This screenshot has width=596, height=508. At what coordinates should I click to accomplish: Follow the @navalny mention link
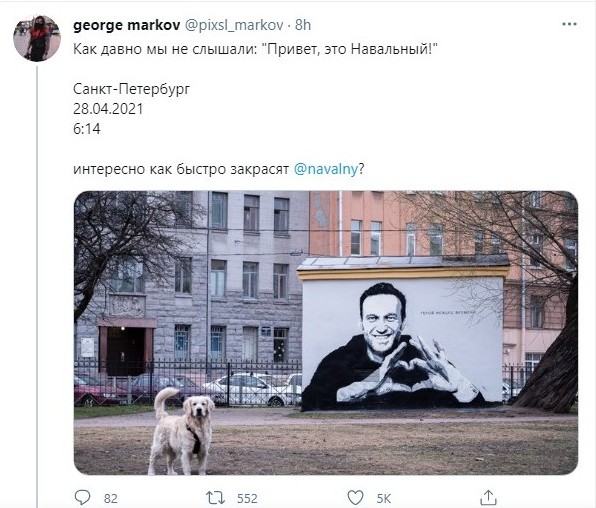(326, 169)
